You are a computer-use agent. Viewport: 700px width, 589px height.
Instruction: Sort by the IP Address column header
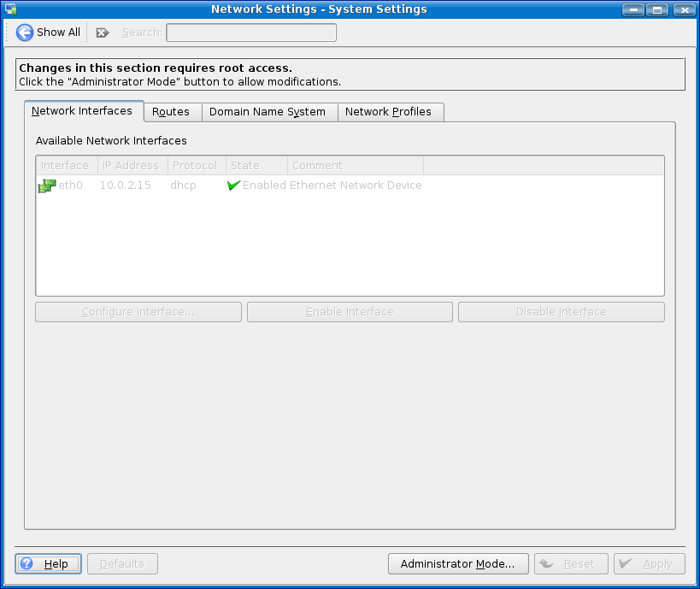(x=131, y=166)
